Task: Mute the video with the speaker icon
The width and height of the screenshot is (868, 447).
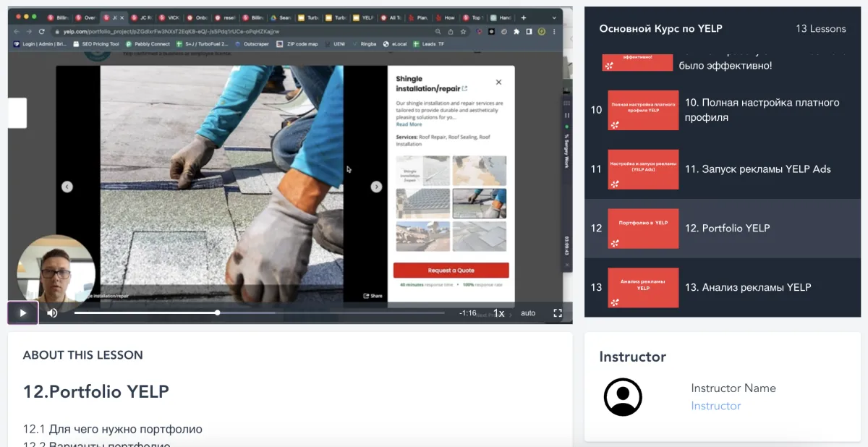Action: (52, 313)
